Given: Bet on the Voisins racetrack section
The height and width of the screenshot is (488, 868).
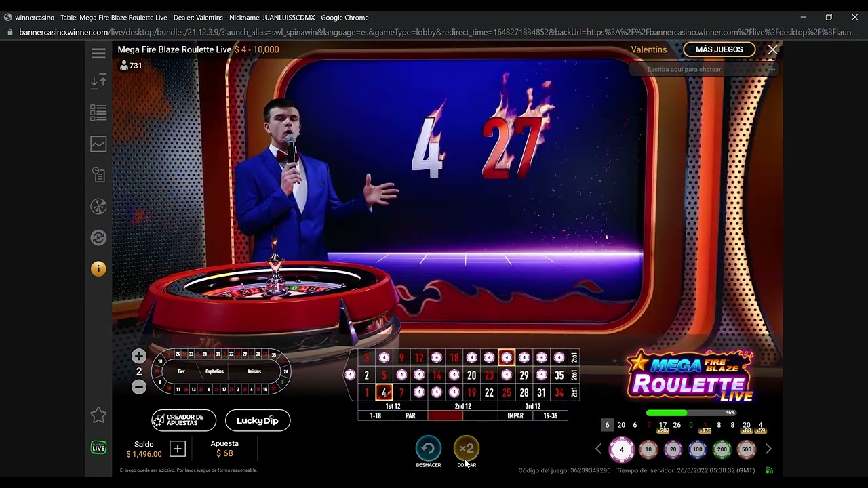Looking at the screenshot, I should click(x=254, y=371).
